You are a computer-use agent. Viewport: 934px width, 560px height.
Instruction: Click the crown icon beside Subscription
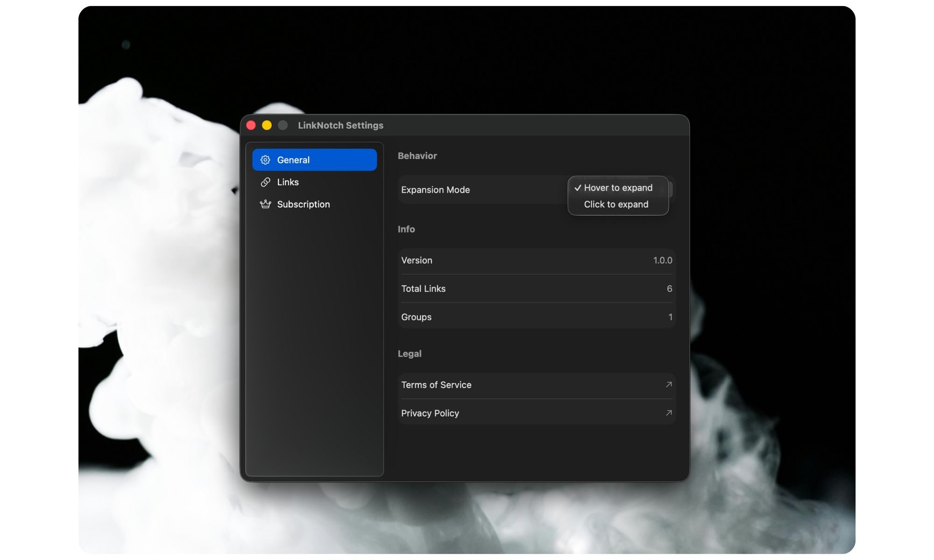point(265,204)
